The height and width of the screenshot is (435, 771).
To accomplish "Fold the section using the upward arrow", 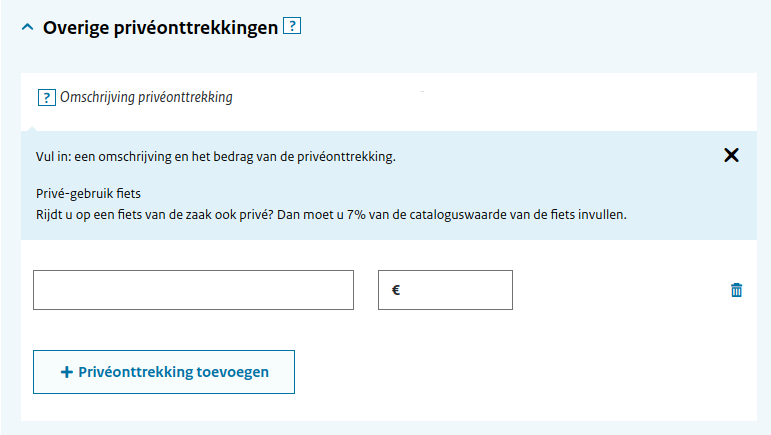I will (x=28, y=28).
